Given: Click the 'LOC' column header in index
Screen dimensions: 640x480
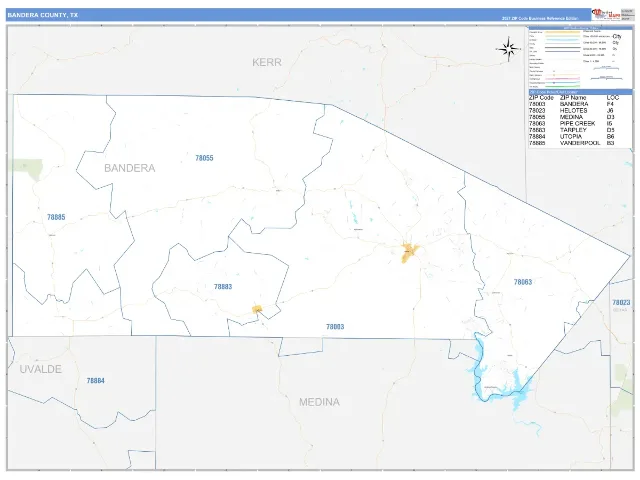Looking at the screenshot, I should point(613,98).
